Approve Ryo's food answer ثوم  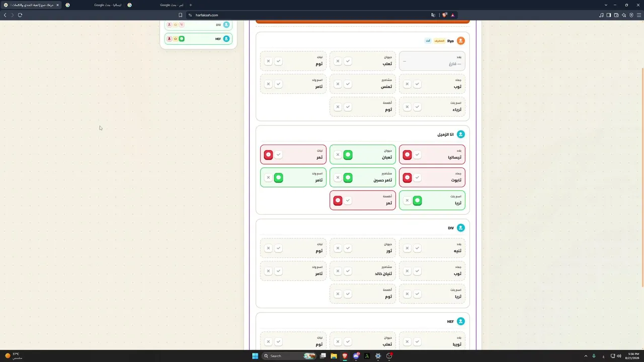point(348,107)
